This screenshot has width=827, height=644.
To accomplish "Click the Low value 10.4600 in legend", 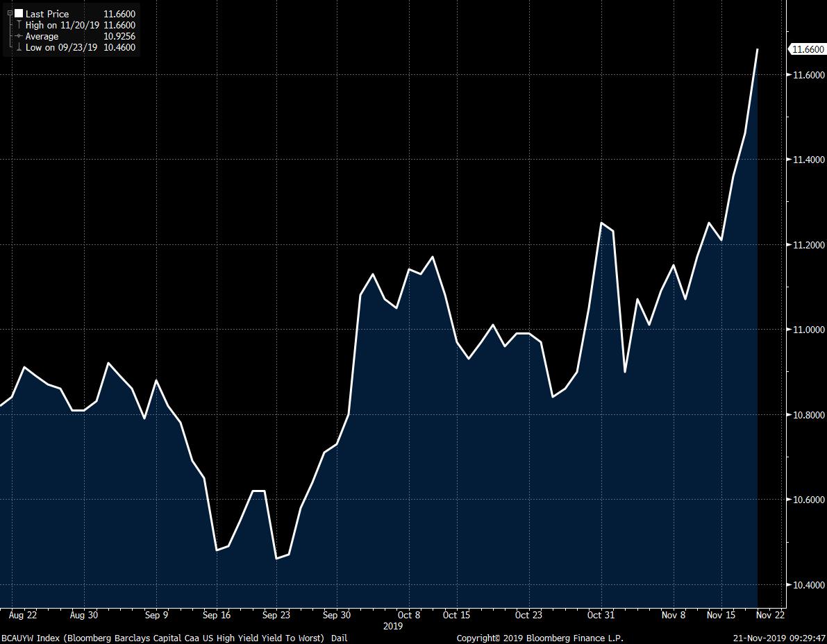I will tap(119, 47).
